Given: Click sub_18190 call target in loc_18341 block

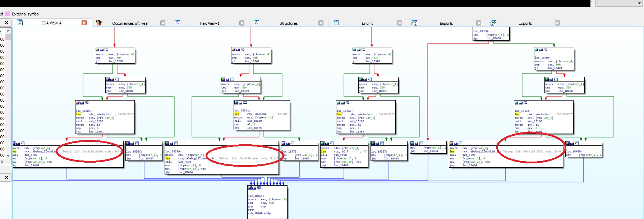Looking at the screenshot, I should coord(254,121).
